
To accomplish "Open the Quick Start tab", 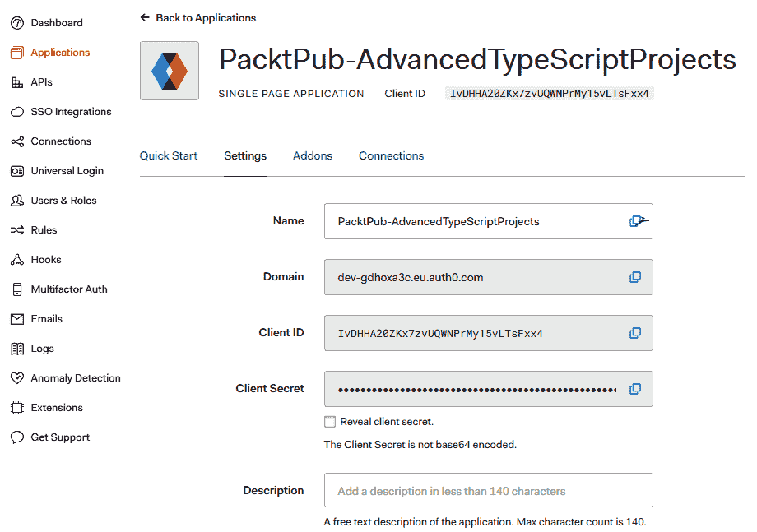I will 169,155.
